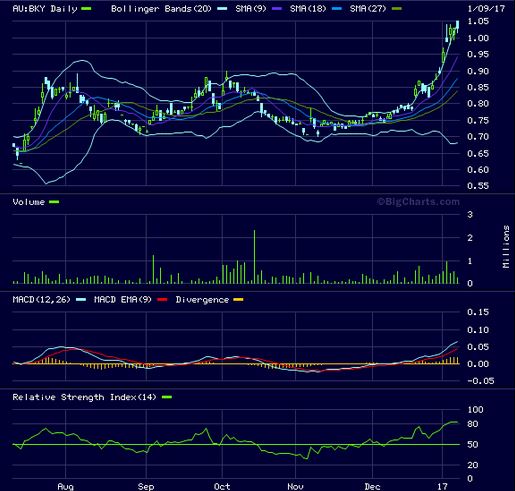The width and height of the screenshot is (515, 491).
Task: Click the Aug label on time axis
Action: tap(65, 486)
